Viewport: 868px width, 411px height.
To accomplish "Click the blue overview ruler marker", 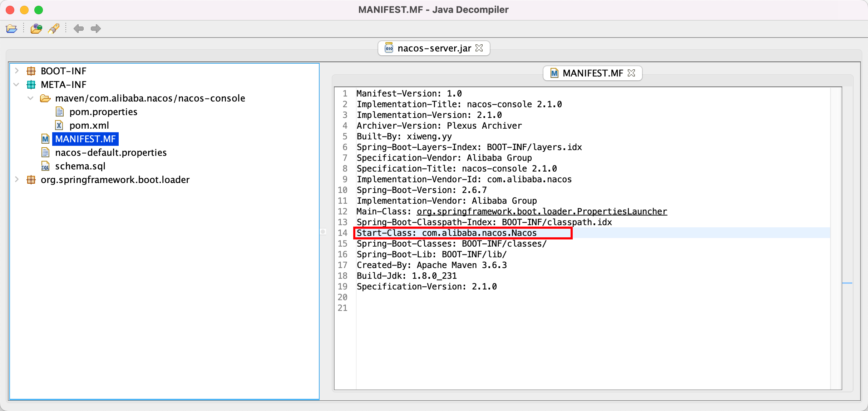I will pos(847,283).
